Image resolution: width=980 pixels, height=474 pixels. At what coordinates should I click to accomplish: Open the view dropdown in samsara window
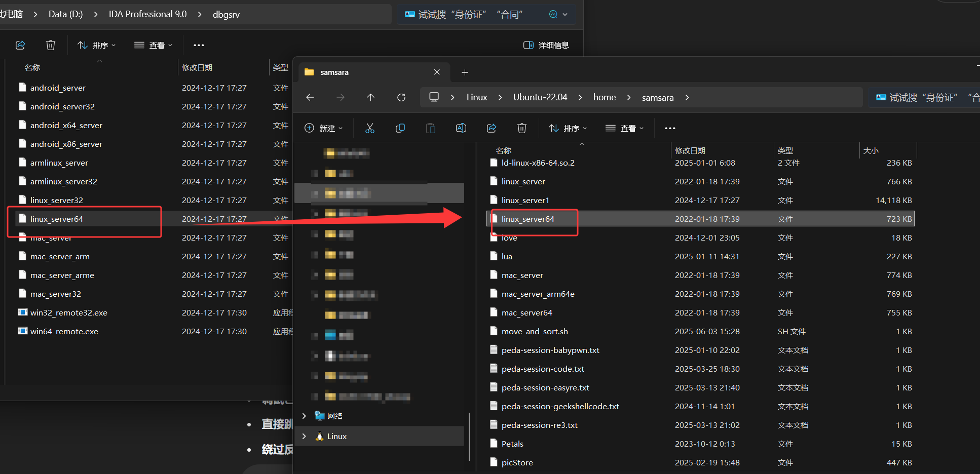pyautogui.click(x=625, y=128)
